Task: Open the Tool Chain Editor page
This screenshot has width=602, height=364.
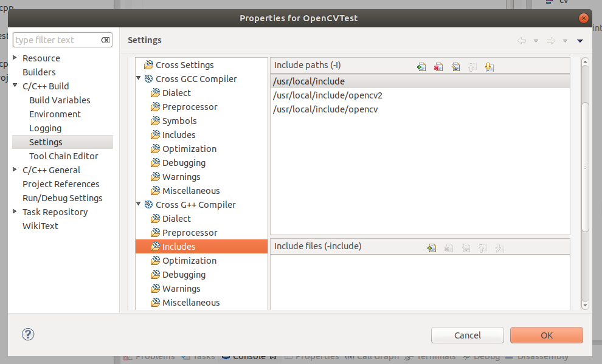Action: [63, 156]
